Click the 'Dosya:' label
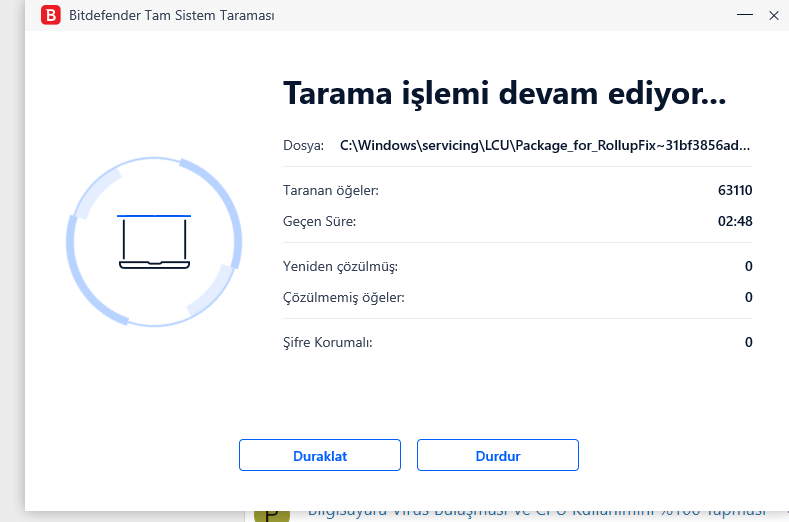789x522 pixels. pos(303,145)
